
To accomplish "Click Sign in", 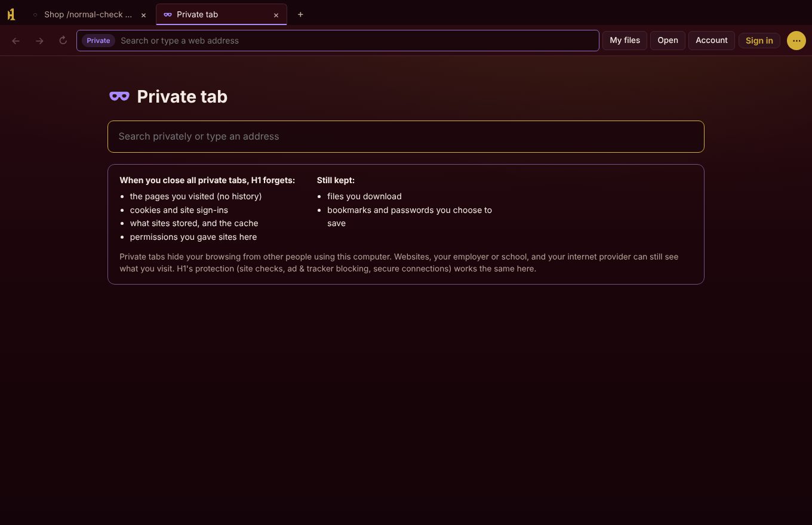I will [759, 41].
